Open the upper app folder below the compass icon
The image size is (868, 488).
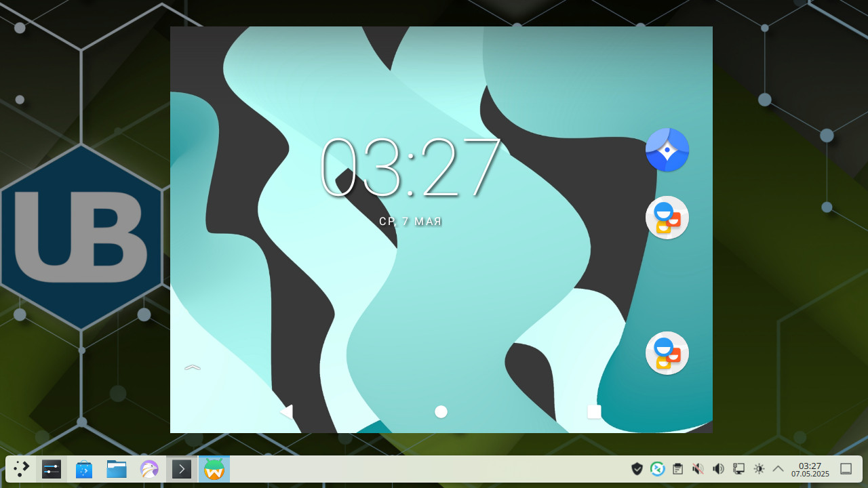[x=667, y=218]
